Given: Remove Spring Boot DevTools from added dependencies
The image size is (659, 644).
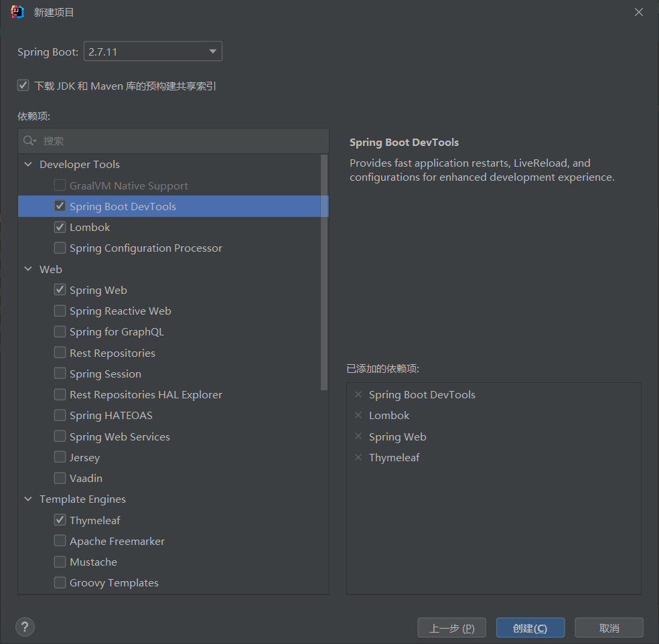Looking at the screenshot, I should coord(358,394).
